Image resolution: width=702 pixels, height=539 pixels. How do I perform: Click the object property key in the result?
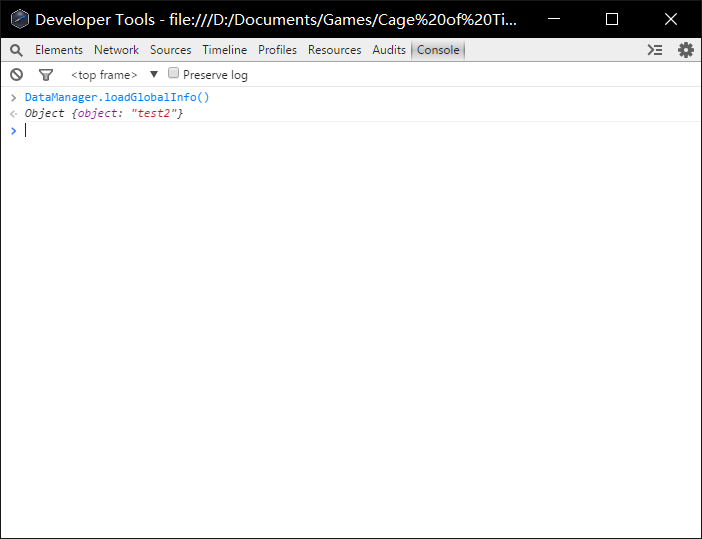pyautogui.click(x=98, y=113)
